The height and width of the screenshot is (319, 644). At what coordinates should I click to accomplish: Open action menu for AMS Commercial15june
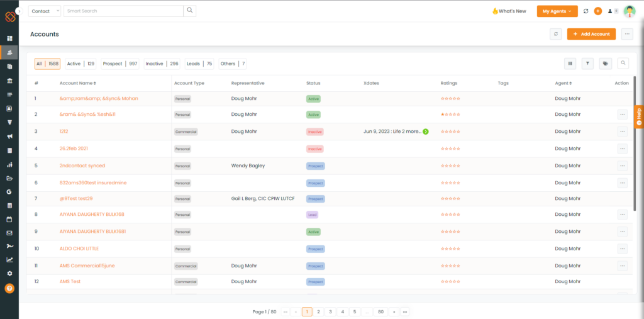622,266
